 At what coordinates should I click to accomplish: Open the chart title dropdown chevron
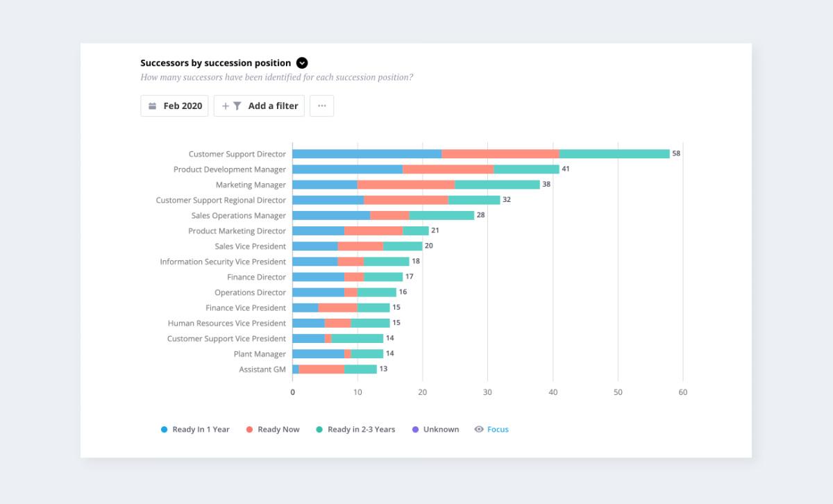tap(302, 62)
